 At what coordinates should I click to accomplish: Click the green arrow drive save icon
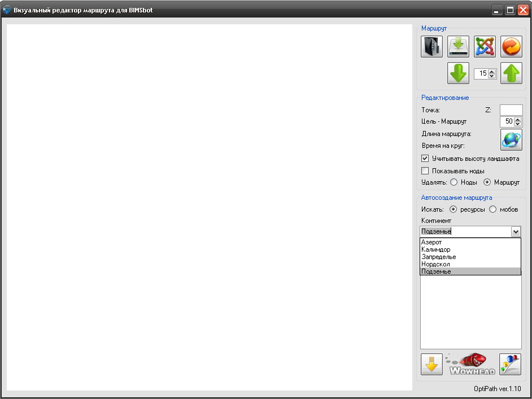coord(458,47)
